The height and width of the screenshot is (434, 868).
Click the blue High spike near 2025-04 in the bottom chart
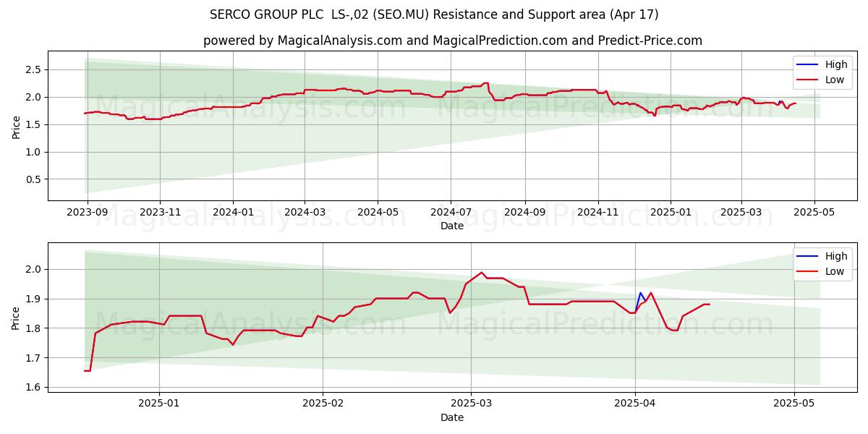click(640, 294)
